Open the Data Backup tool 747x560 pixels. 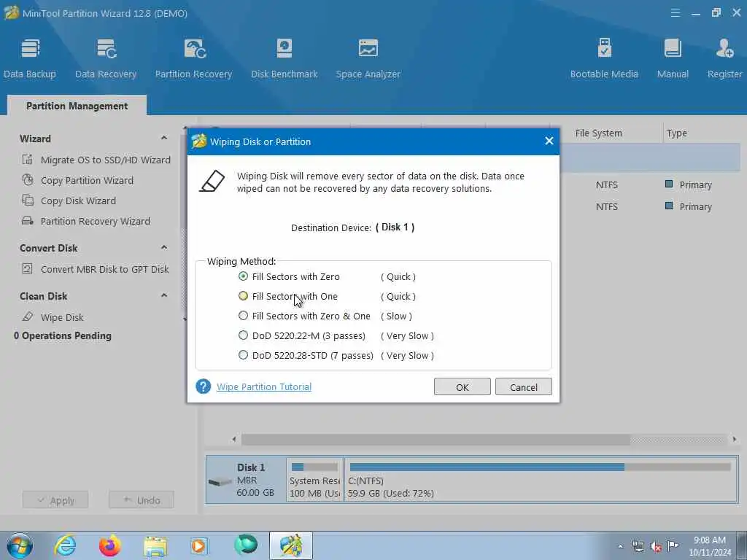pos(30,58)
